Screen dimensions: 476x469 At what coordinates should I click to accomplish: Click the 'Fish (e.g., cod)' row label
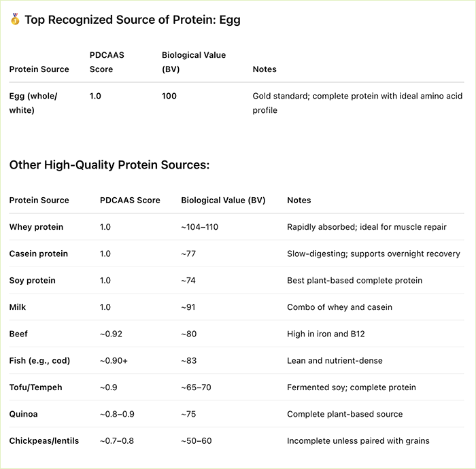[x=39, y=360]
